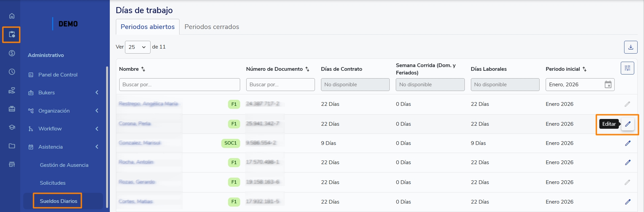The width and height of the screenshot is (644, 212).
Task: Open the calendar icon in Periodo inicial
Action: tap(608, 85)
